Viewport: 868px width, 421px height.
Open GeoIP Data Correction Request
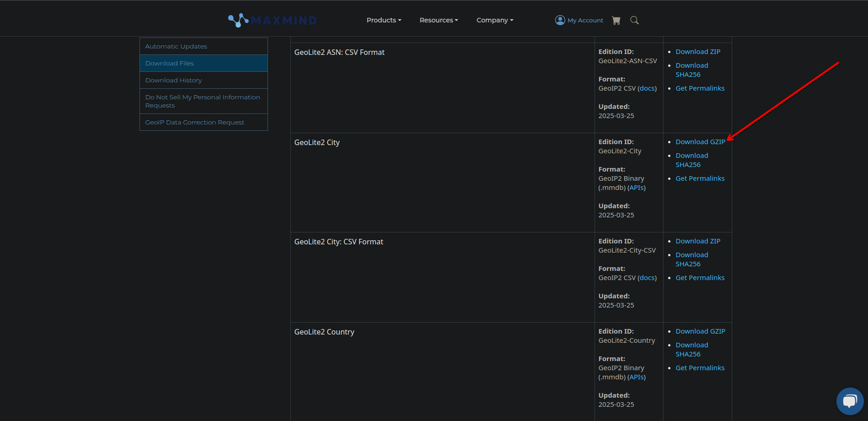tap(204, 122)
